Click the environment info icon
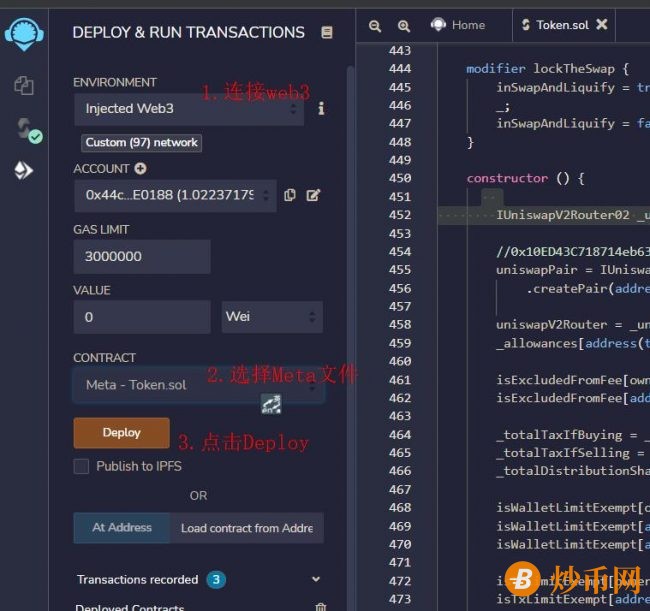 [321, 109]
